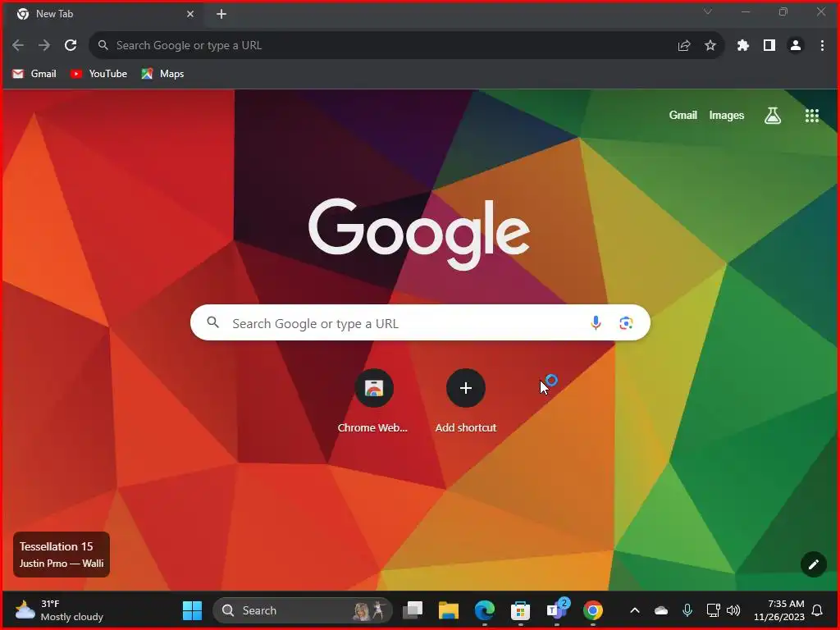Screen dimensions: 840x630
Task: Open Microsoft Teams from taskbar
Action: (x=557, y=610)
